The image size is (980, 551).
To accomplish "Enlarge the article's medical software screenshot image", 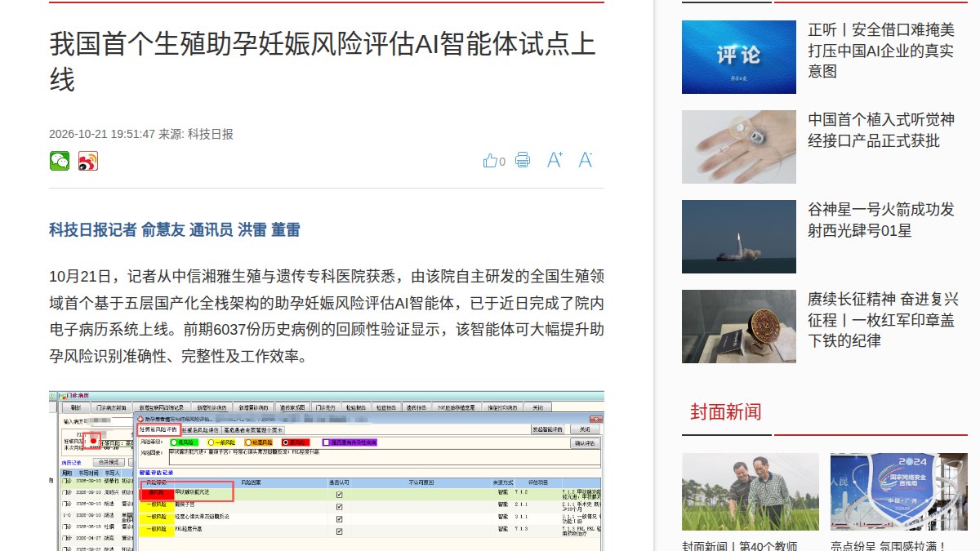I will tap(327, 470).
